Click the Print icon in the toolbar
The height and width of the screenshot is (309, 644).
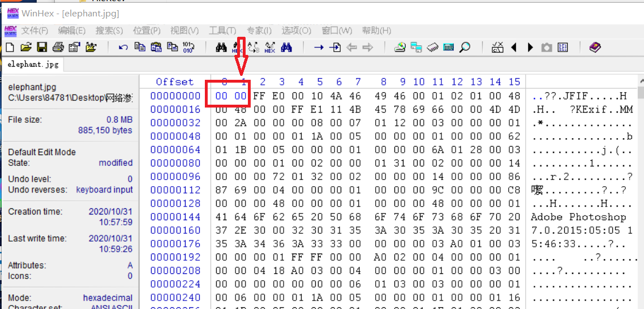click(58, 47)
